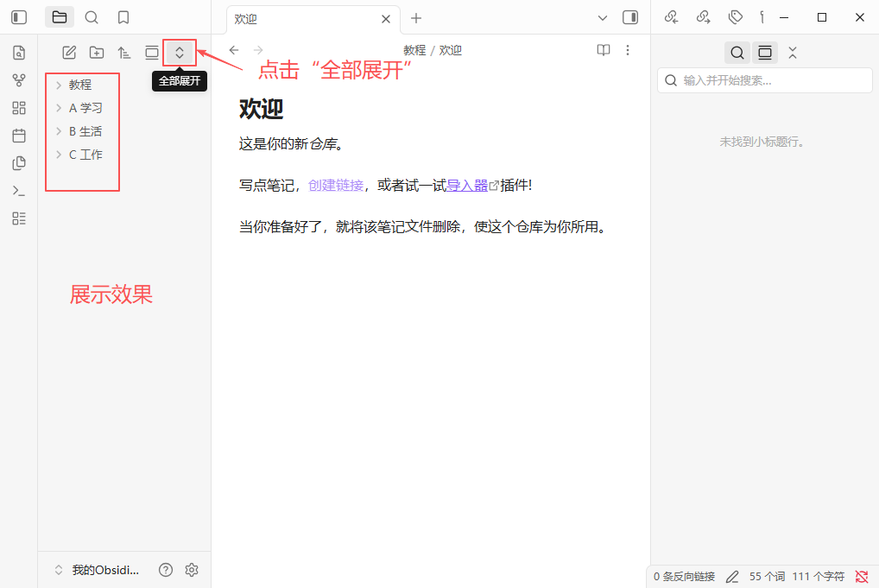
Task: Click the bottom list-style ribbon icon
Action: tap(19, 218)
